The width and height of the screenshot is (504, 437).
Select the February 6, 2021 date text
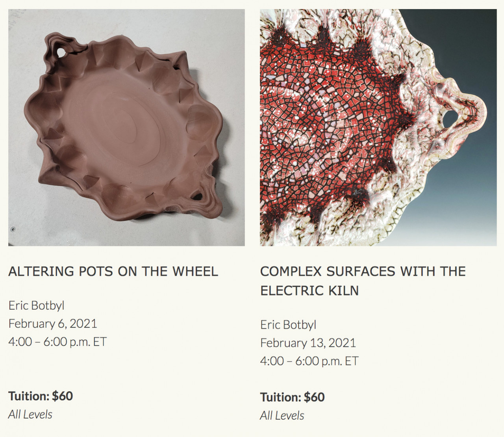[x=53, y=324]
